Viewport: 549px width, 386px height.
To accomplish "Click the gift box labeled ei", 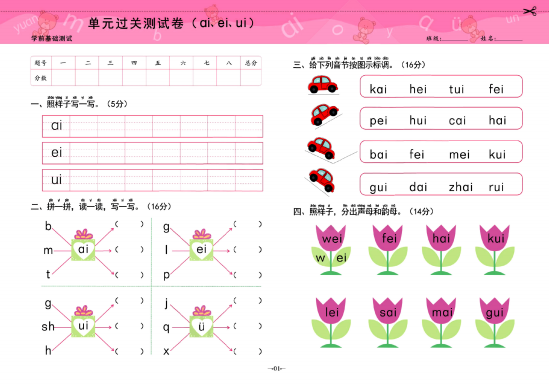I will (202, 246).
